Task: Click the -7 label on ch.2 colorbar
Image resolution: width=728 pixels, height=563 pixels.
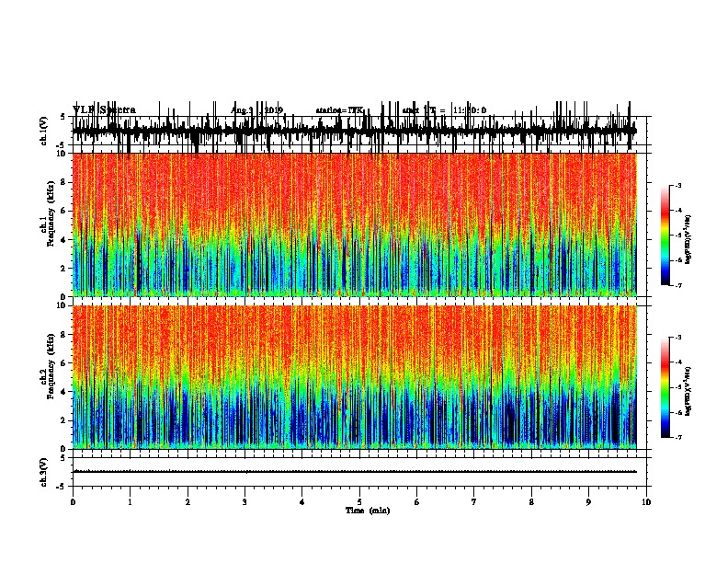Action: coord(679,438)
